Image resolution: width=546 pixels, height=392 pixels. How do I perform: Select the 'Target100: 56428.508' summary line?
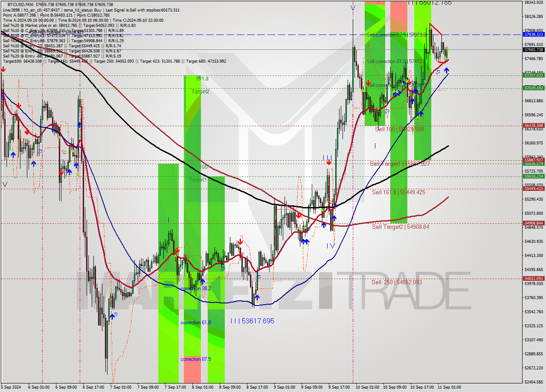114,61
